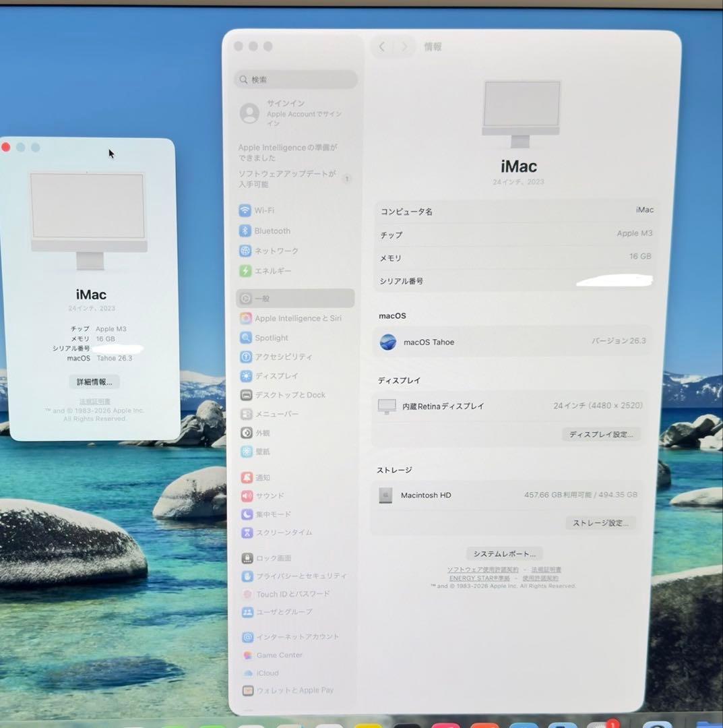
Task: Open ディスプレイ設定… button
Action: (602, 434)
